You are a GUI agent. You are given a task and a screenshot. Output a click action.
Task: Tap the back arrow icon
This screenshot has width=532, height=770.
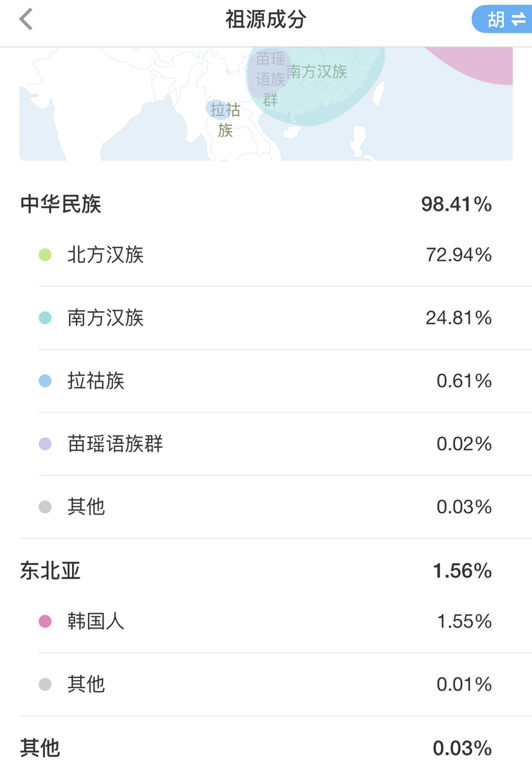26,20
